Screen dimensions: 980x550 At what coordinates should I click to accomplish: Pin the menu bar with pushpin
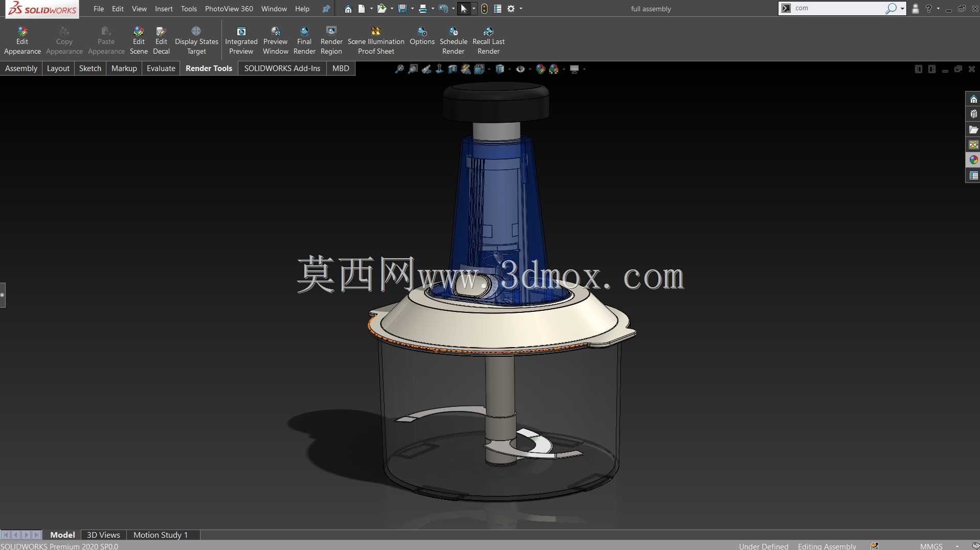tap(326, 9)
